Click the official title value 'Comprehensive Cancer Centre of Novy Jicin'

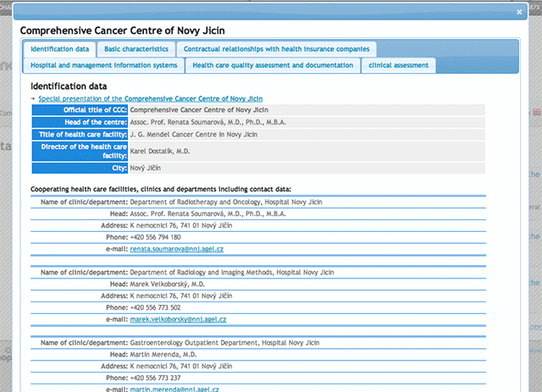tap(199, 110)
